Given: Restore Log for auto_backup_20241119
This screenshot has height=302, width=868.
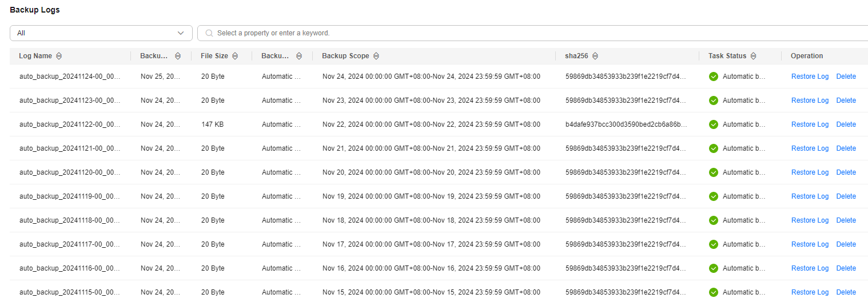Looking at the screenshot, I should tap(810, 196).
